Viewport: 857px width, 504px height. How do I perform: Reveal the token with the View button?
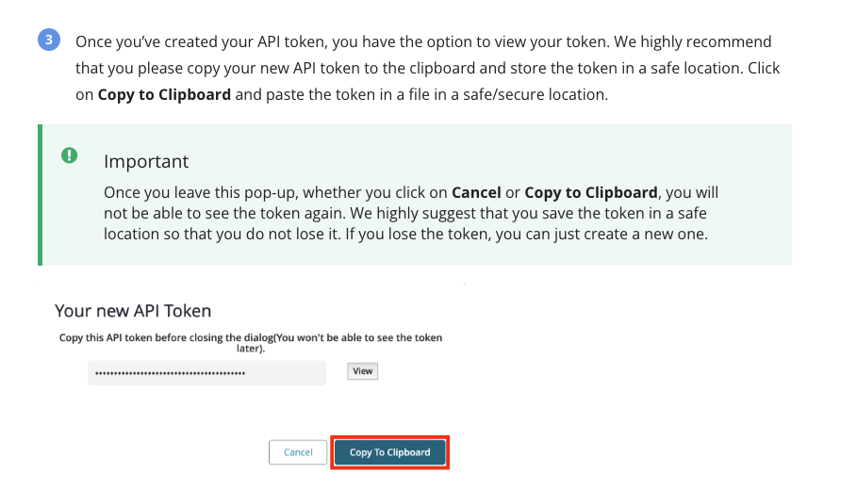pyautogui.click(x=362, y=371)
